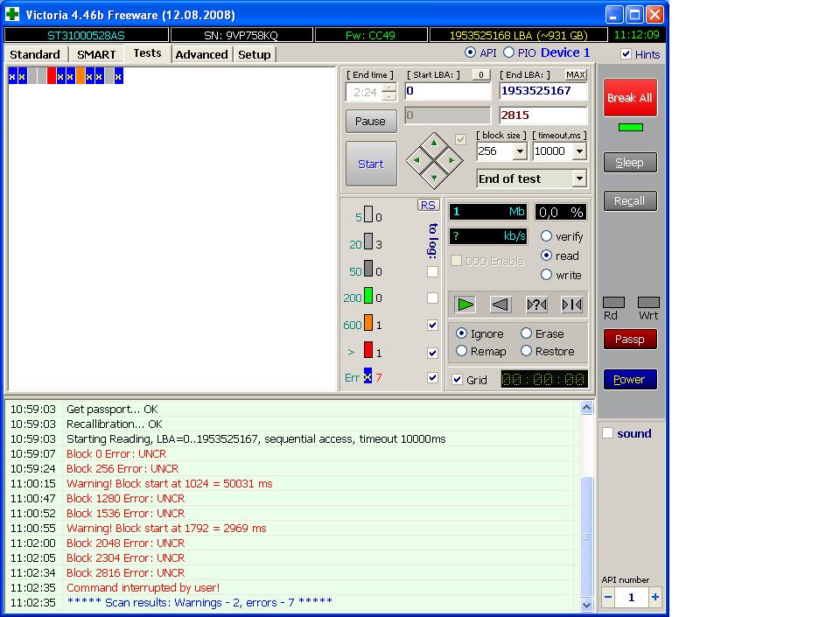
Task: Click the log scrollbar up arrow
Action: (586, 408)
